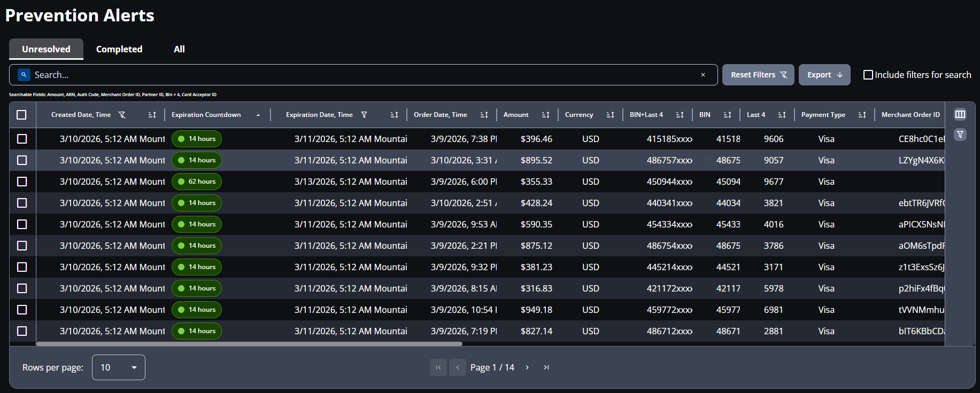Sort by Payment Type column
Screen dimensions: 980x393
pyautogui.click(x=862, y=115)
